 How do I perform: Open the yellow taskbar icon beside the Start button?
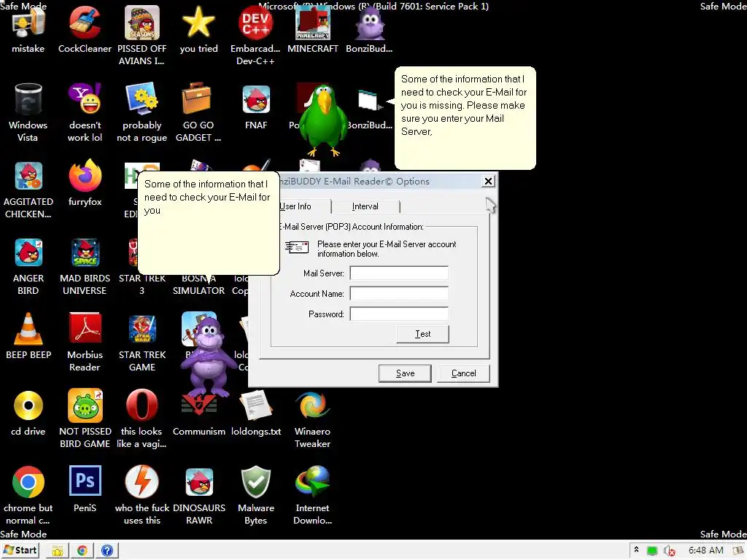(x=57, y=551)
